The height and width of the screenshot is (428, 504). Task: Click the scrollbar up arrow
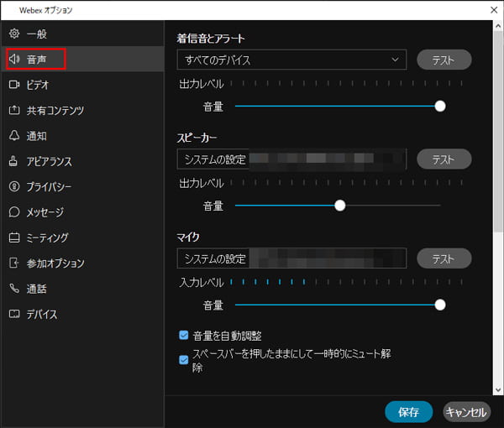[x=498, y=26]
